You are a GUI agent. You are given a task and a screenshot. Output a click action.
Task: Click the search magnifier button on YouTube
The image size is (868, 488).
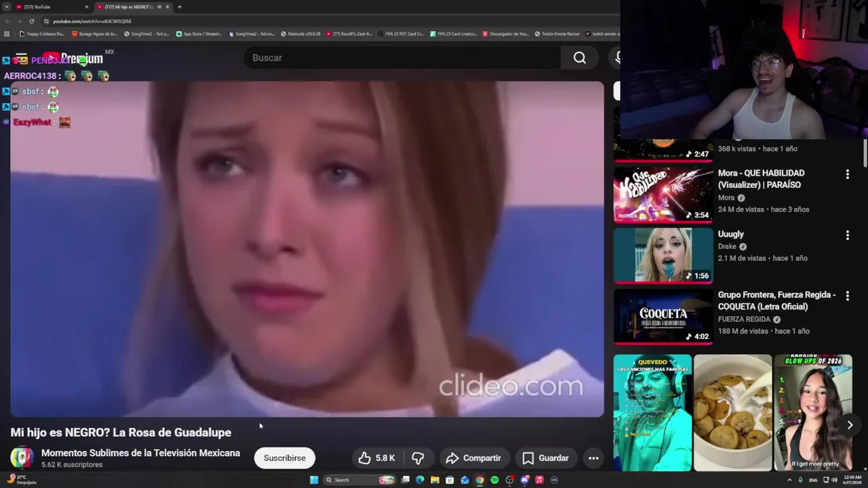click(x=579, y=58)
